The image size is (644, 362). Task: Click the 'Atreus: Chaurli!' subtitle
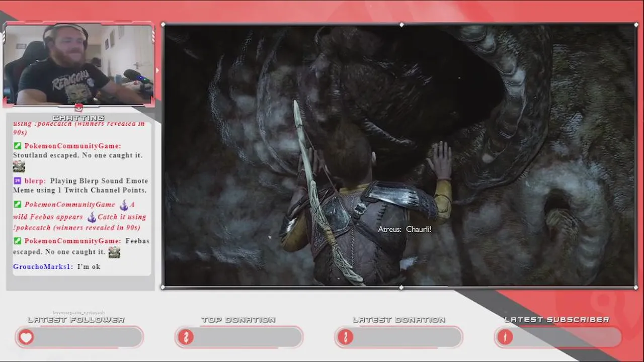[x=405, y=229]
